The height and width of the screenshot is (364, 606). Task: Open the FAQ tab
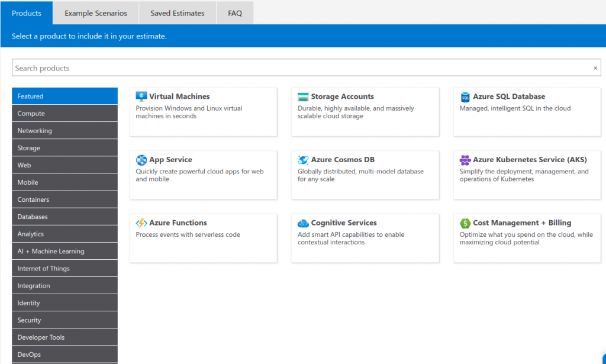pos(235,13)
